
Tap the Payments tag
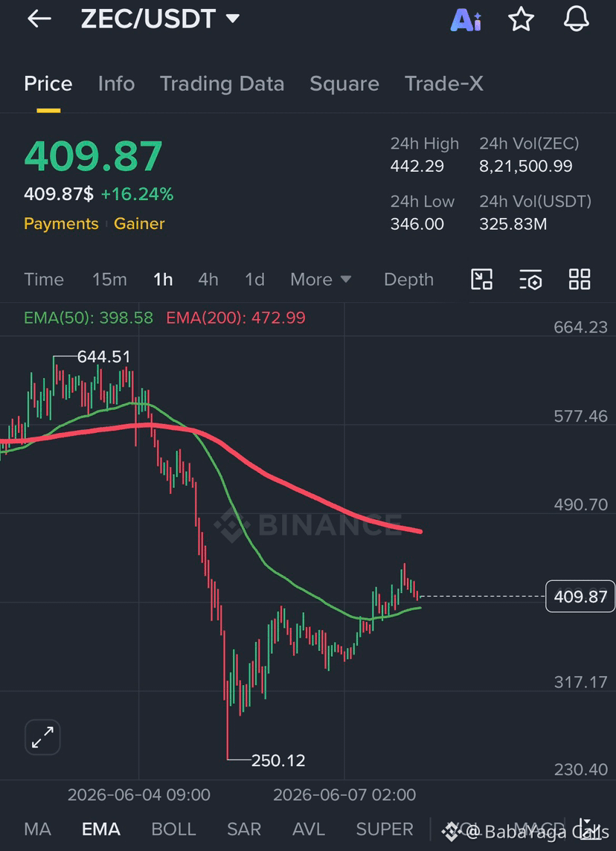(x=61, y=224)
